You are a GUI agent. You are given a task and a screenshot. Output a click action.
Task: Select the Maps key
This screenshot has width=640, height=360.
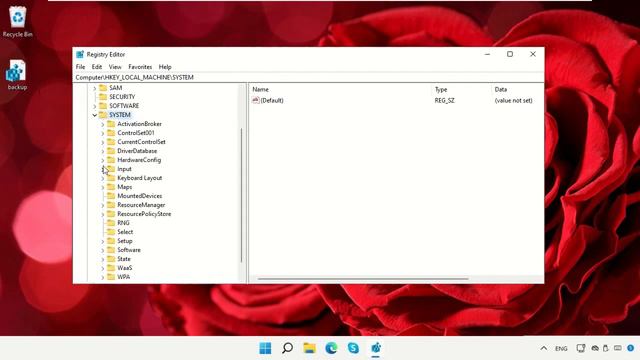tap(124, 187)
